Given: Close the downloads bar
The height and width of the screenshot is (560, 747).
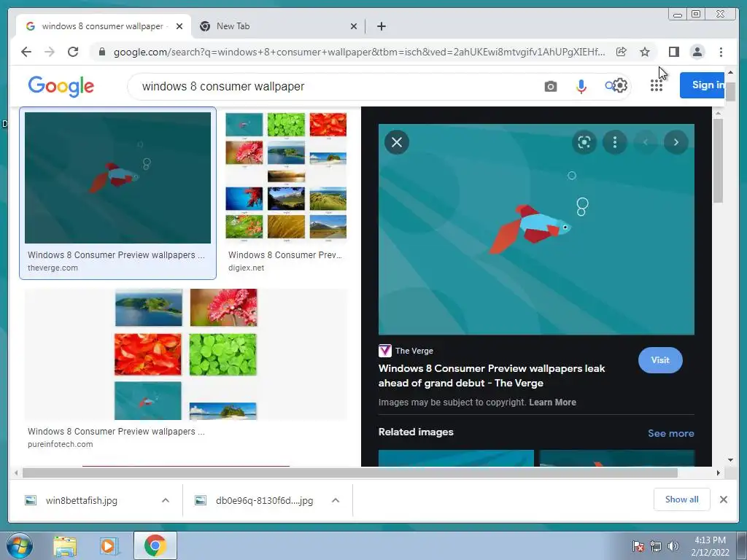Looking at the screenshot, I should tap(723, 499).
